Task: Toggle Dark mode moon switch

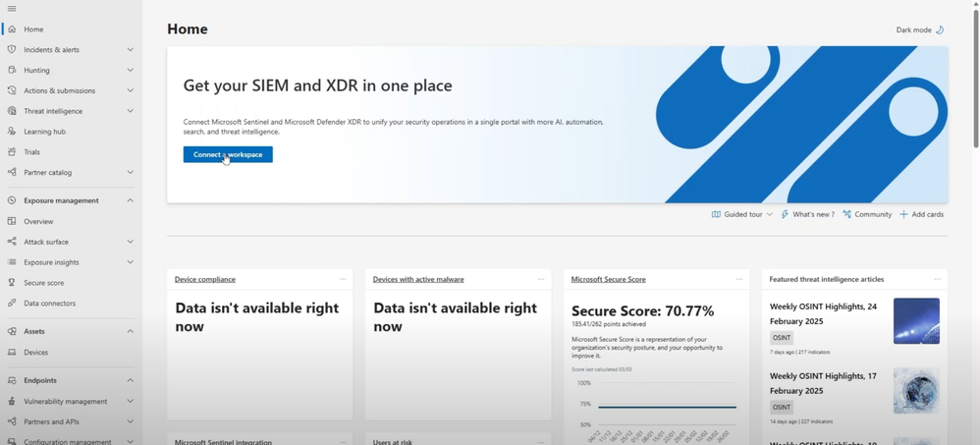Action: coord(940,29)
